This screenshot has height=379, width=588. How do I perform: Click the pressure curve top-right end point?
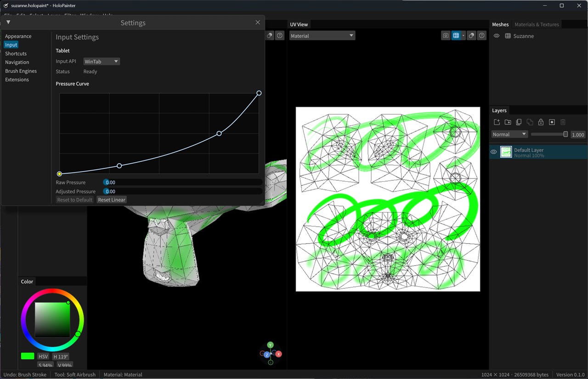[259, 93]
